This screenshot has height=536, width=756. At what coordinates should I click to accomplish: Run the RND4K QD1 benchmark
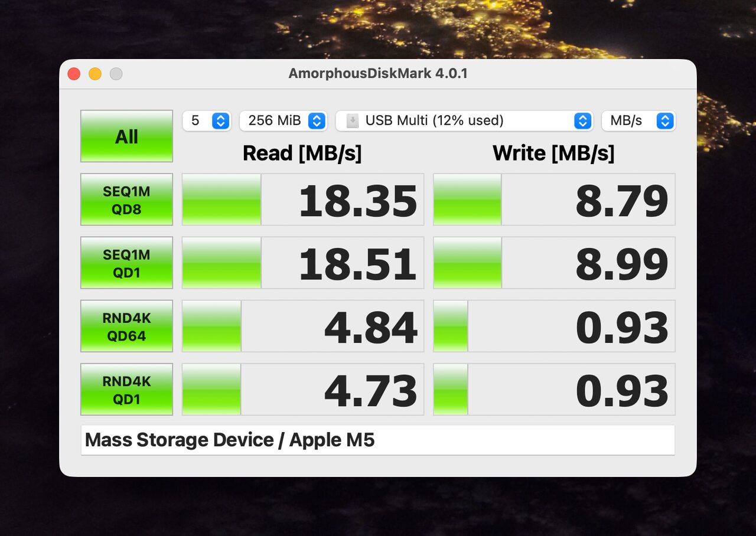tap(126, 389)
